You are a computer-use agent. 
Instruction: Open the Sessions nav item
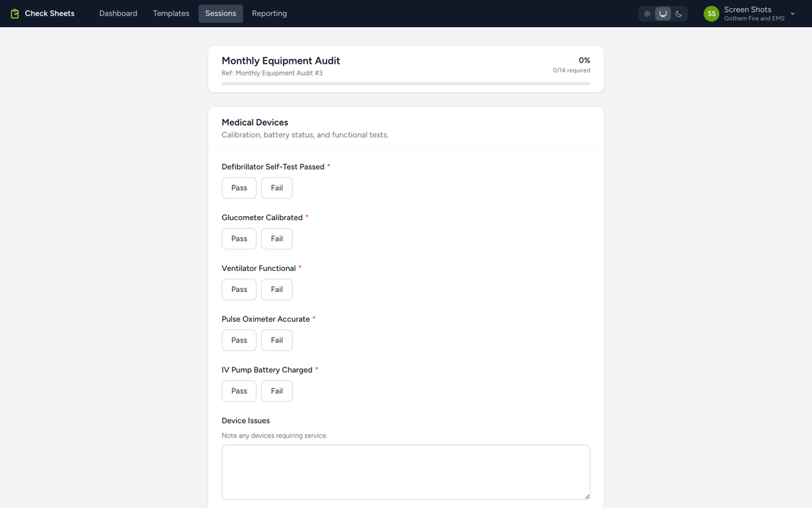pyautogui.click(x=221, y=14)
